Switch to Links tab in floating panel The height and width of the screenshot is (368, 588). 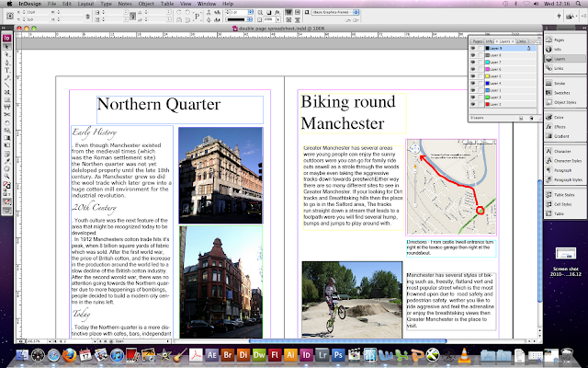522,41
